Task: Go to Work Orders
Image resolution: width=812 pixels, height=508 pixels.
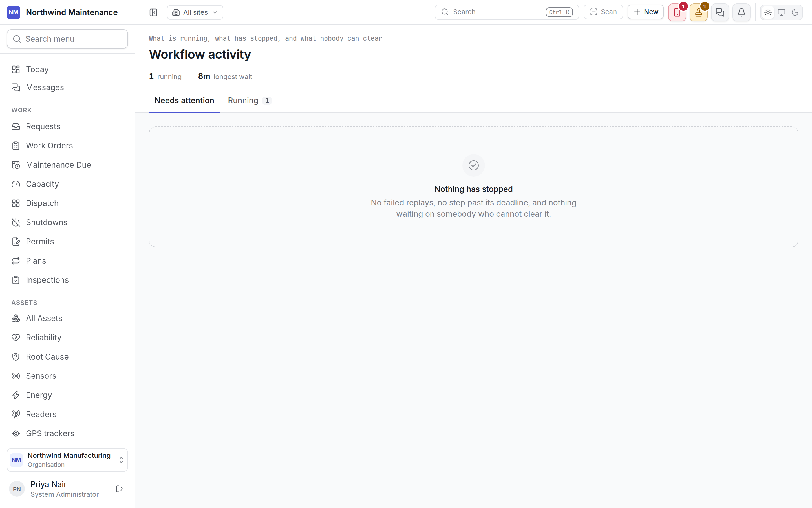Action: coord(67,145)
